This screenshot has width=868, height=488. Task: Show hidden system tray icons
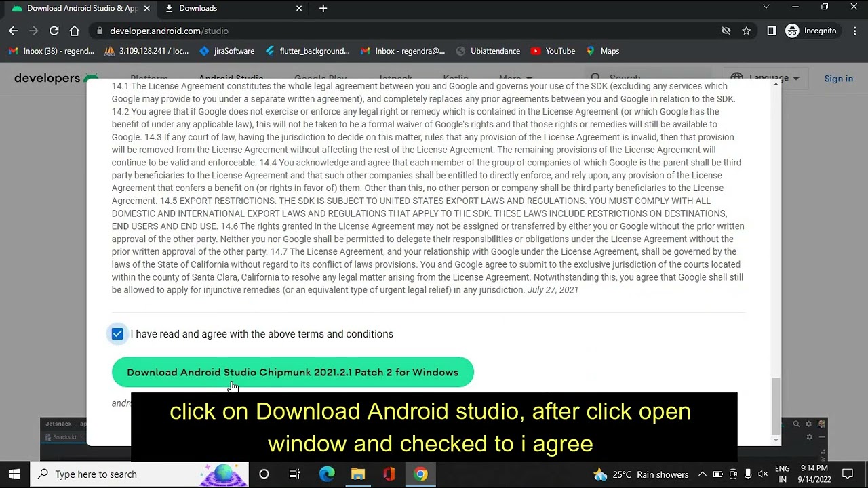coord(703,474)
